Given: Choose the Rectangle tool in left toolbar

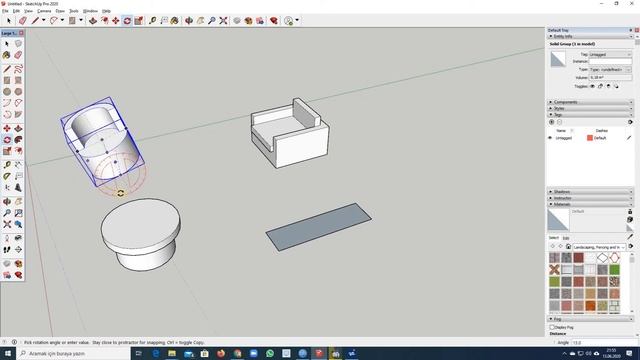Looking at the screenshot, I should pos(7,80).
